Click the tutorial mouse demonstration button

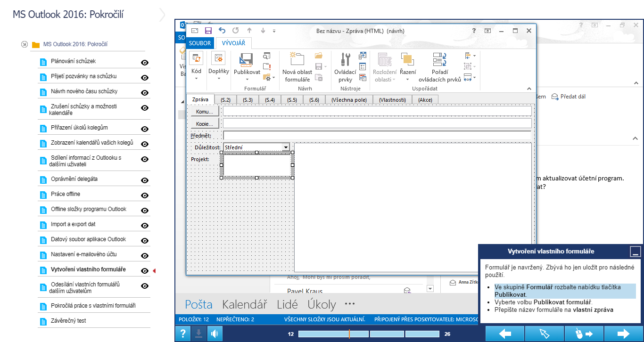point(584,334)
